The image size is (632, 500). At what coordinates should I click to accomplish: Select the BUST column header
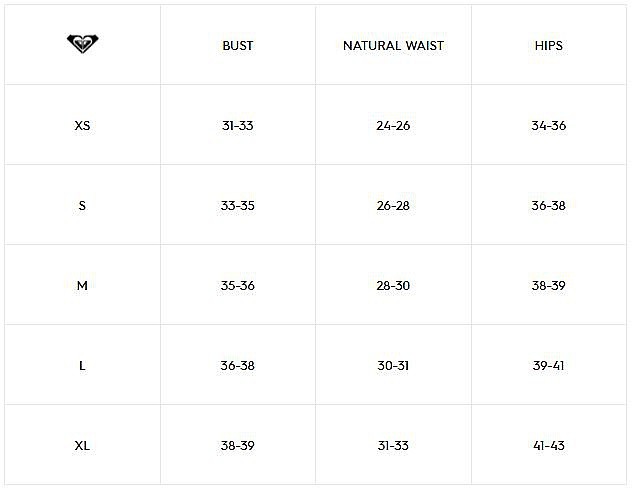pos(238,46)
